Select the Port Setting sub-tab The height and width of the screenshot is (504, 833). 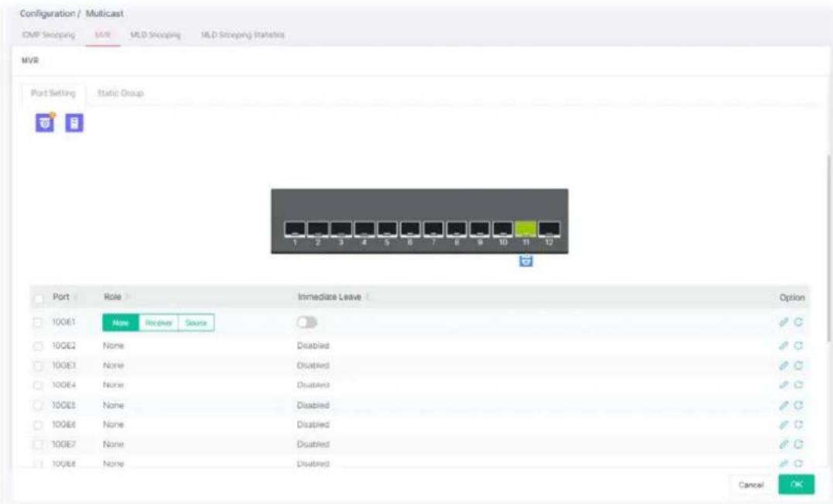(53, 93)
